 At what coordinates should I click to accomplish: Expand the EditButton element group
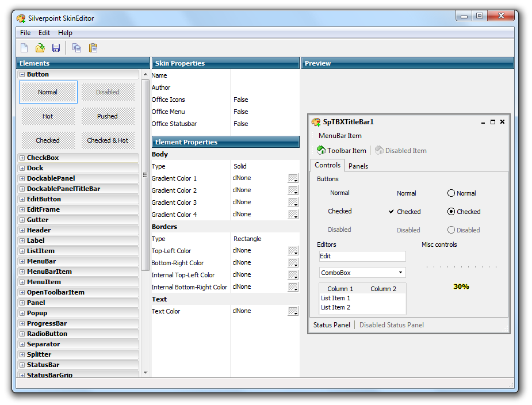point(22,199)
